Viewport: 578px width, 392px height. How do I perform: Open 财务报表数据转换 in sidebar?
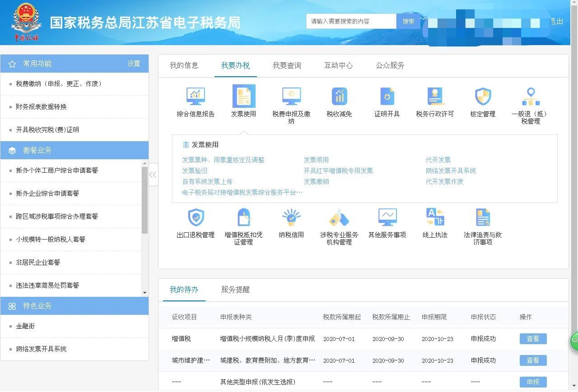(41, 107)
